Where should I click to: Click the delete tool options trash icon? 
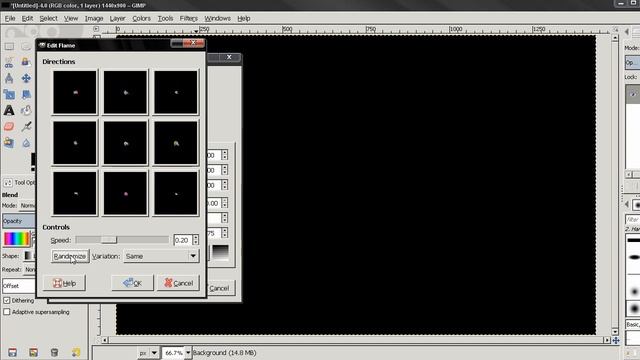[54, 352]
